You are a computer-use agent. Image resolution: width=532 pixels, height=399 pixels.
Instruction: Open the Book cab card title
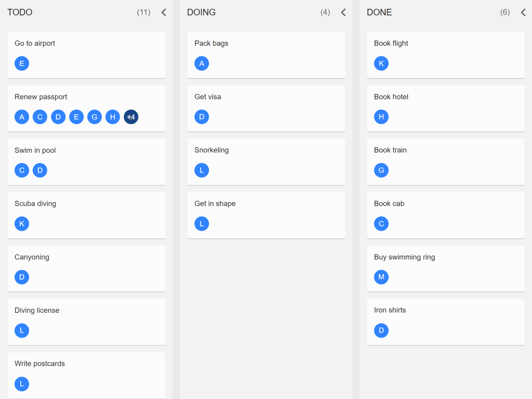click(x=389, y=204)
